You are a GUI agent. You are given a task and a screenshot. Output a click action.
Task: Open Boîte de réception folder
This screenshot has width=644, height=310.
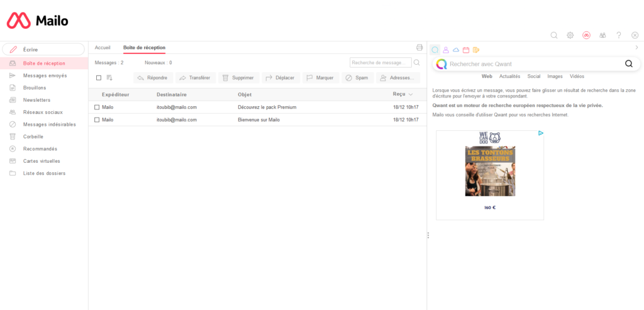tap(44, 64)
